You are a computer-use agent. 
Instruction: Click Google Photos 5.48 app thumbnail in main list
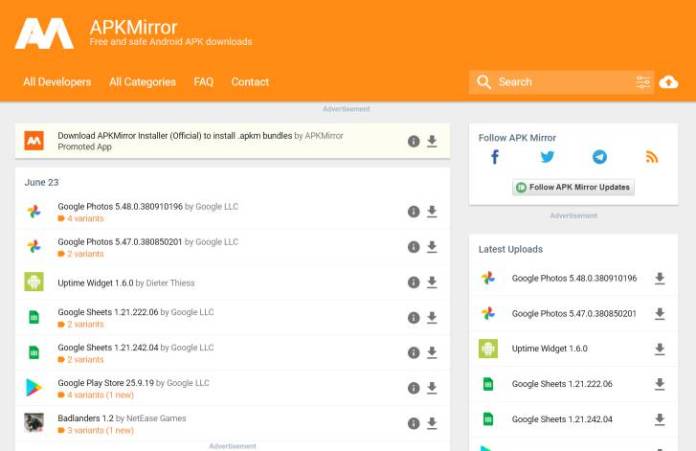click(x=34, y=211)
